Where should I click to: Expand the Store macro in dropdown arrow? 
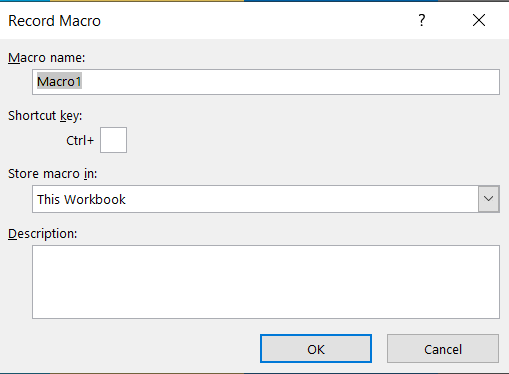489,199
